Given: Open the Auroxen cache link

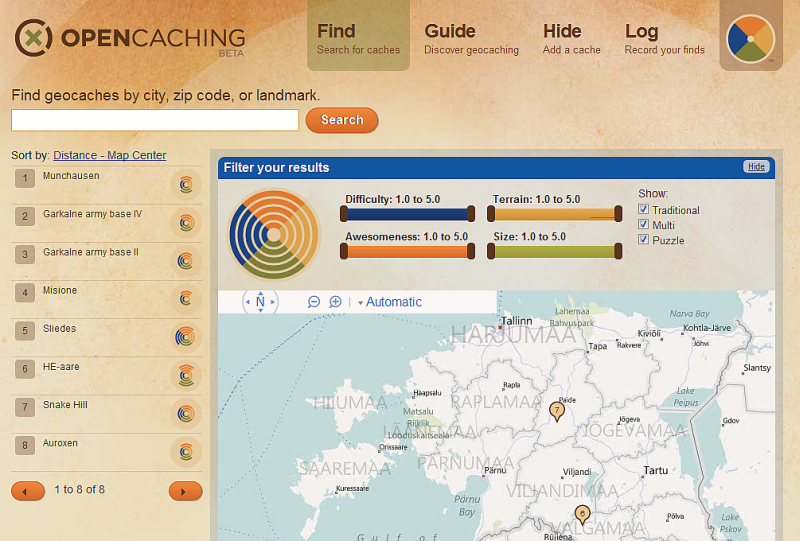Looking at the screenshot, I should point(60,443).
